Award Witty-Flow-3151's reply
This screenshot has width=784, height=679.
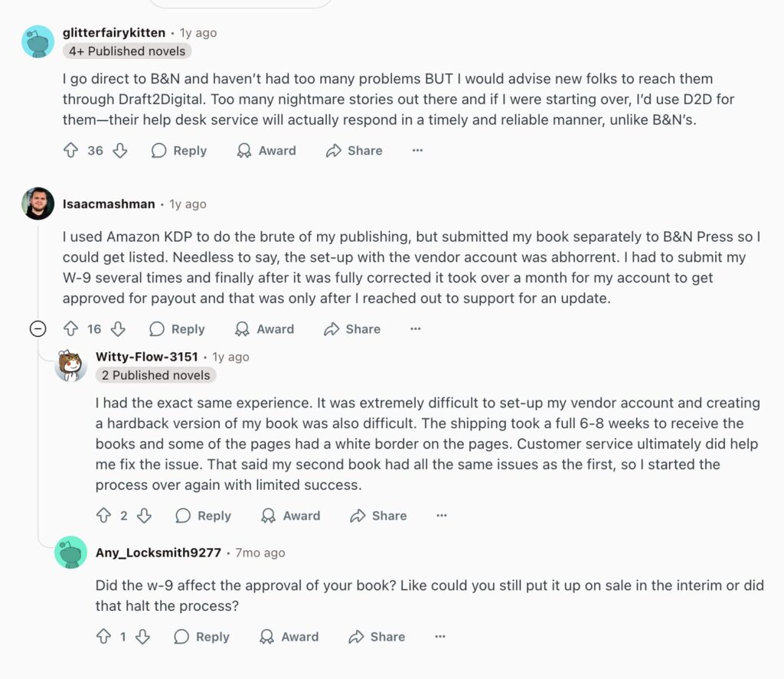tap(291, 516)
